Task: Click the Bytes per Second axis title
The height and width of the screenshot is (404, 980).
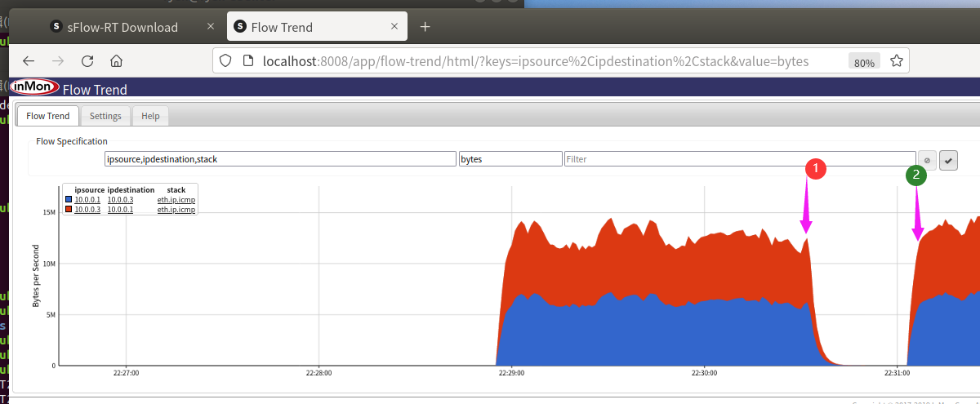Action: coord(36,277)
